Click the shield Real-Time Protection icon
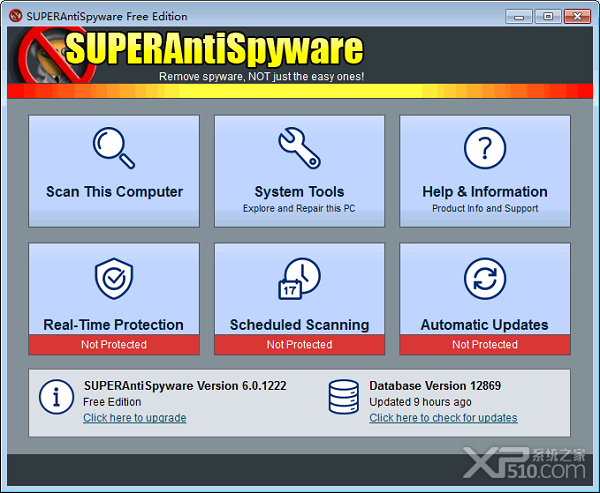Image resolution: width=600 pixels, height=493 pixels. click(114, 279)
